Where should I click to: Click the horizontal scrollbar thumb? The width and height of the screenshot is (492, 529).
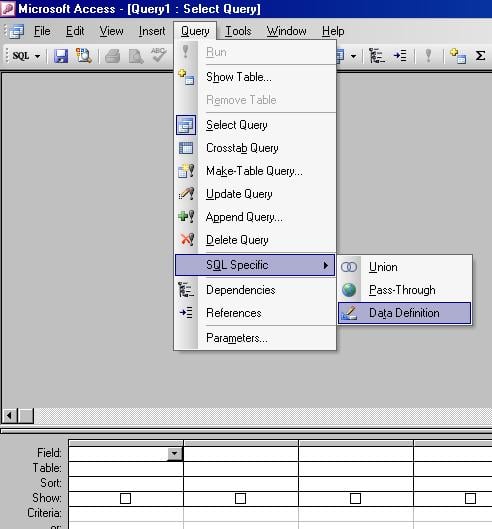tap(26, 415)
